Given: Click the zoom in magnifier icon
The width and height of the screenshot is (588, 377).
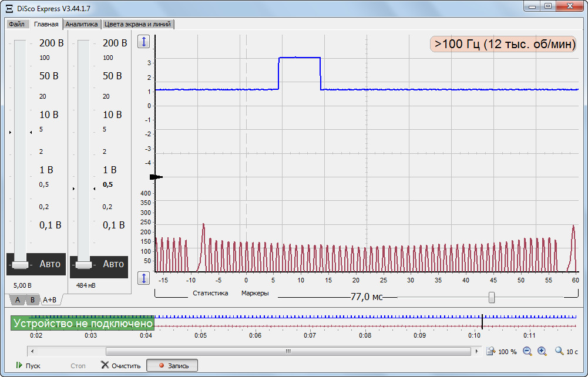Looking at the screenshot, I should (x=542, y=351).
